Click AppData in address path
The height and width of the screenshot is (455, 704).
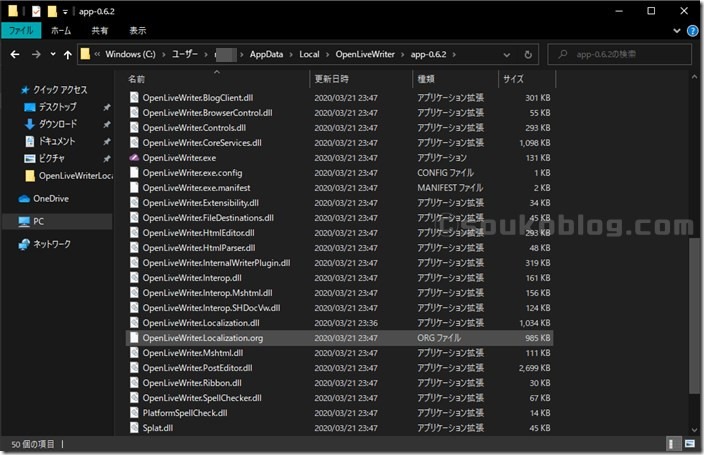point(266,54)
